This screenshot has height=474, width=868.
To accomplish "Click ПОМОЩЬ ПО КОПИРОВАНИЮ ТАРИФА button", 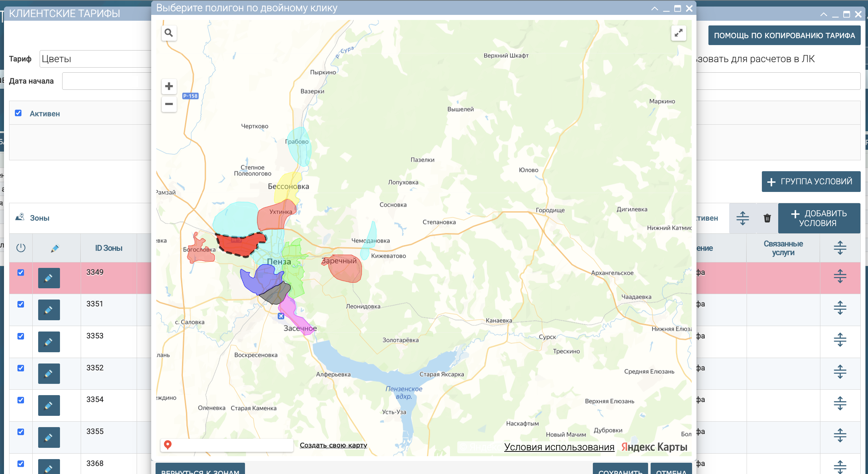I will click(x=784, y=35).
